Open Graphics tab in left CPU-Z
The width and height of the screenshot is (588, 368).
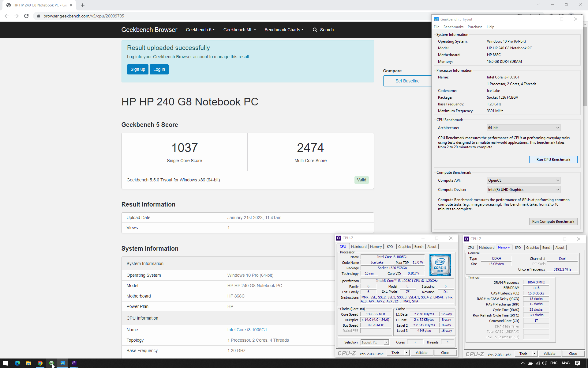coord(404,247)
